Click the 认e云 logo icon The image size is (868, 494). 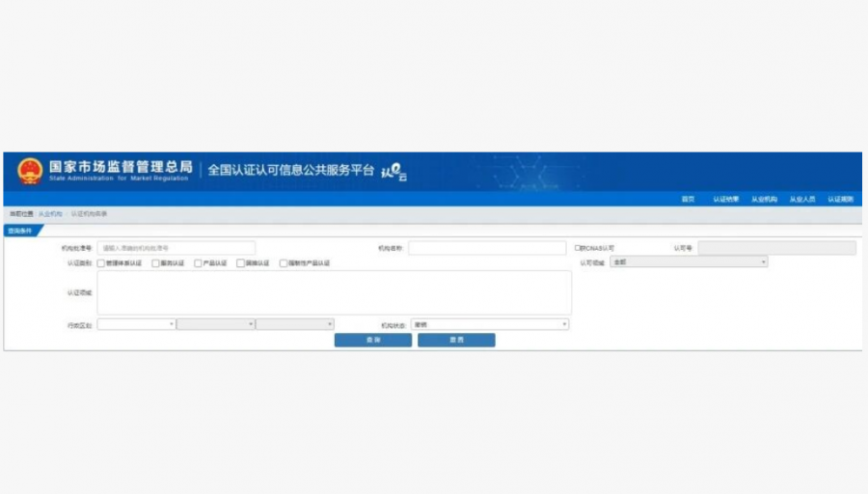(x=394, y=172)
